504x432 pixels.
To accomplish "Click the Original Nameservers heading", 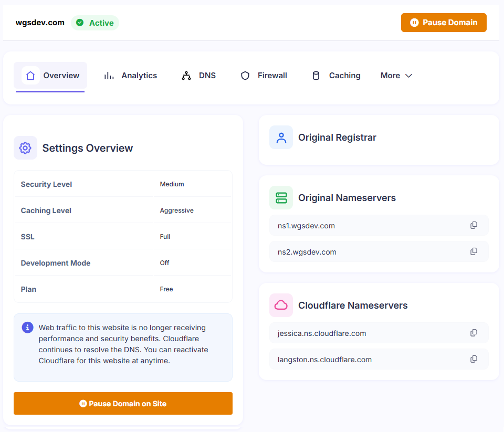I will pos(347,198).
